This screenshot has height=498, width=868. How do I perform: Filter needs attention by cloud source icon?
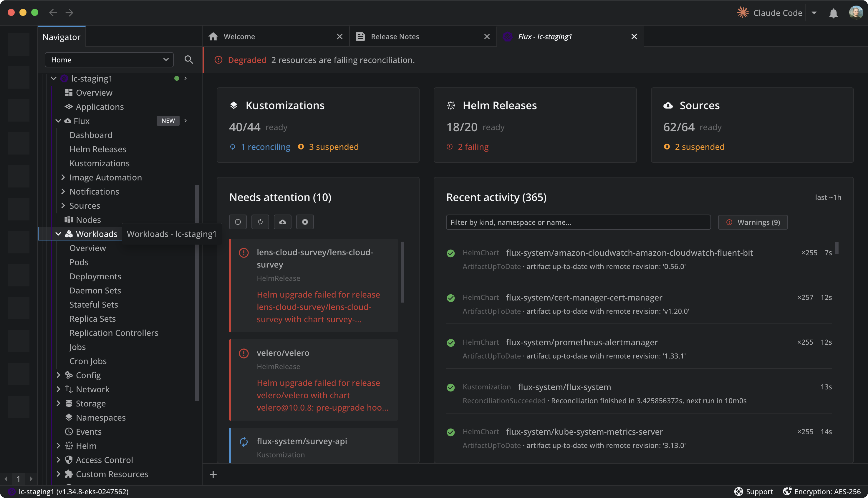tap(283, 222)
